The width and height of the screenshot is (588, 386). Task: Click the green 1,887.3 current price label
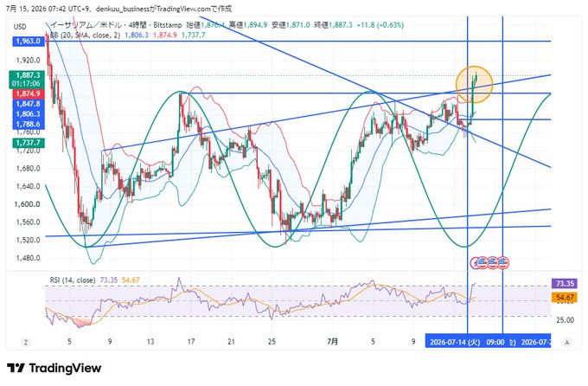coord(29,75)
